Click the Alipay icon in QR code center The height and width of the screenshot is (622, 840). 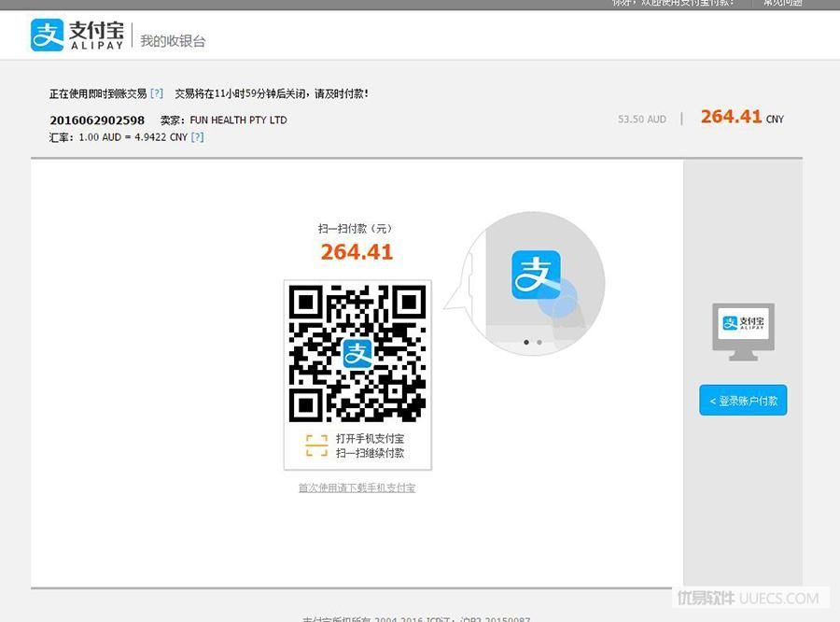coord(357,353)
